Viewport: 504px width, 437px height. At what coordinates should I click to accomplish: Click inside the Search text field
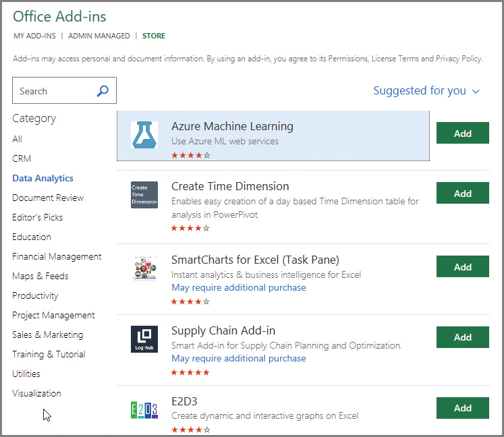coord(54,91)
